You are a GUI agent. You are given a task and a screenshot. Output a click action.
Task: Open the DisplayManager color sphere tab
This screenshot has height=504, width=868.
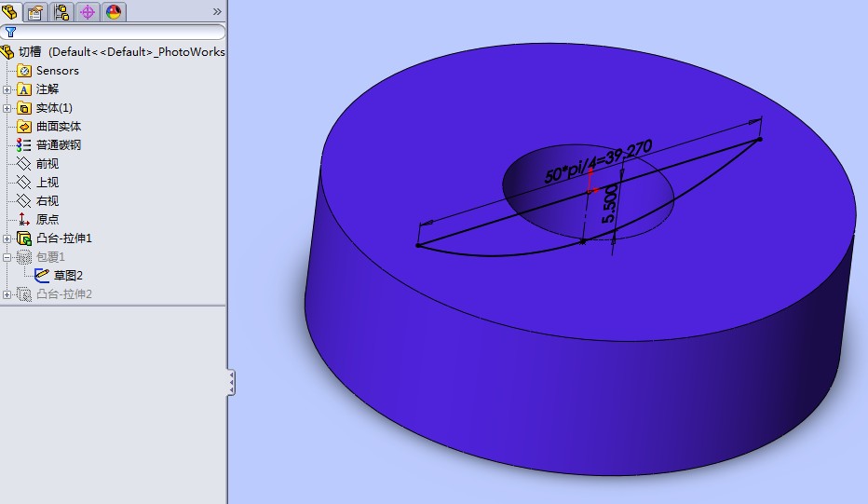(x=114, y=11)
